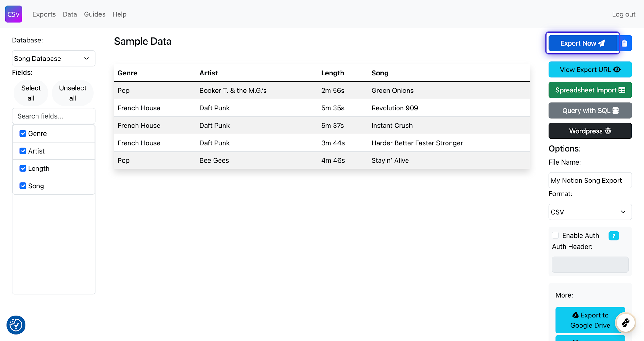644x341 pixels.
Task: Click the floating feather widget icon
Action: click(625, 322)
